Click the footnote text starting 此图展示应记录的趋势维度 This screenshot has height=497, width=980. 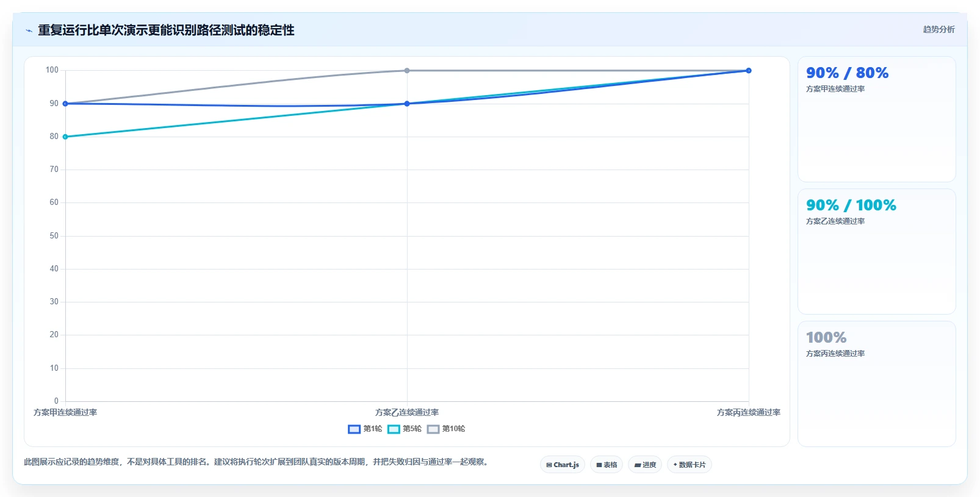point(257,462)
